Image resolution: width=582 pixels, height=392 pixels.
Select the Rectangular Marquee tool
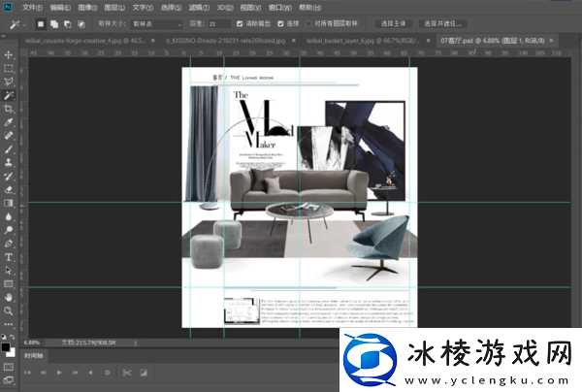8,68
